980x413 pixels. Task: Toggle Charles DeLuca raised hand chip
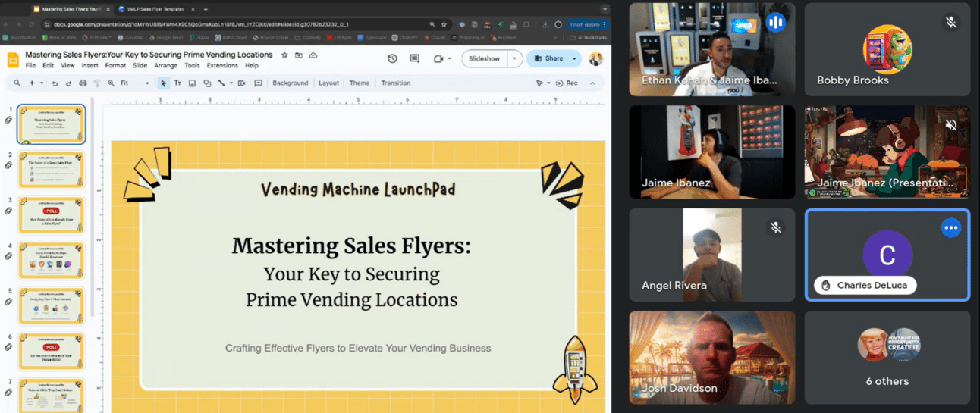pos(865,286)
